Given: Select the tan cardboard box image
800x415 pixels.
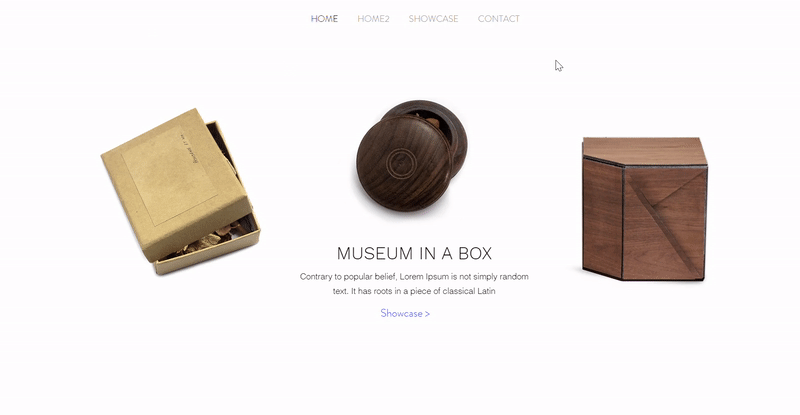Looking at the screenshot, I should (x=181, y=191).
